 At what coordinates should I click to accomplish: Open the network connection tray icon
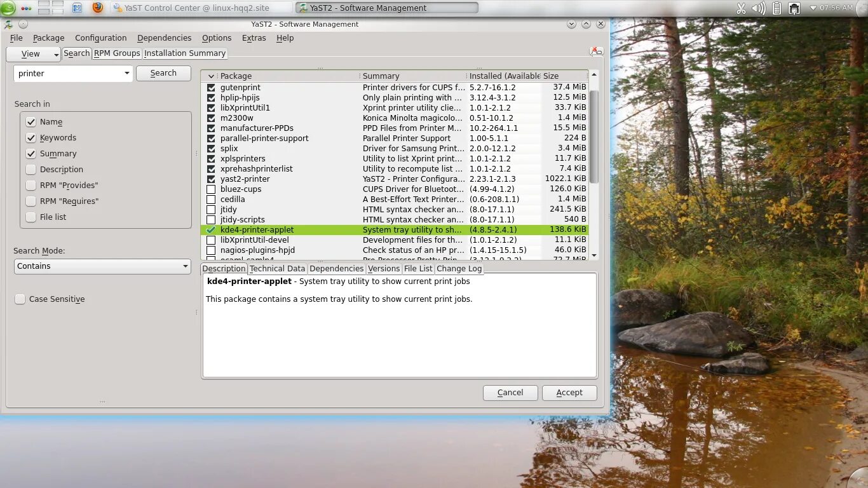pos(794,8)
